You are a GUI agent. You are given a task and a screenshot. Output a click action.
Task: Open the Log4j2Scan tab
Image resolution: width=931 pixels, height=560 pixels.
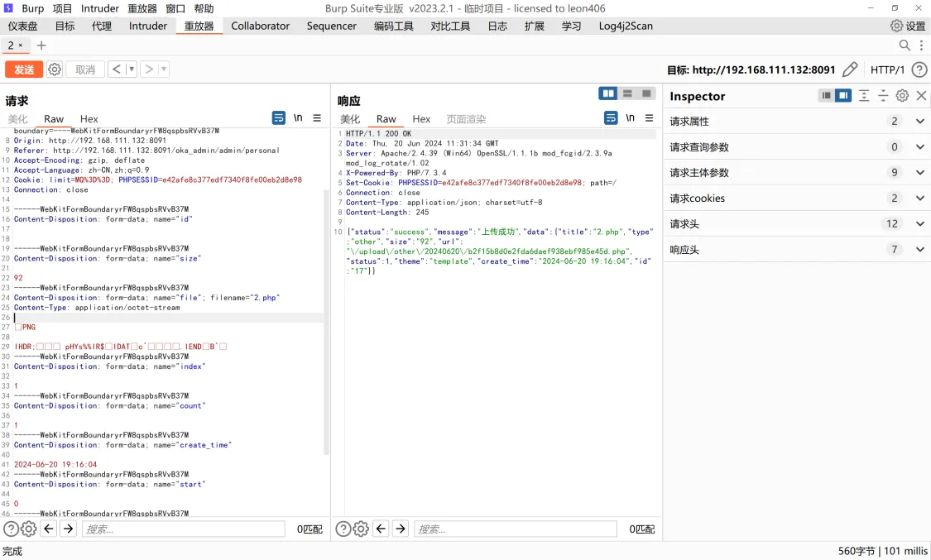(626, 26)
